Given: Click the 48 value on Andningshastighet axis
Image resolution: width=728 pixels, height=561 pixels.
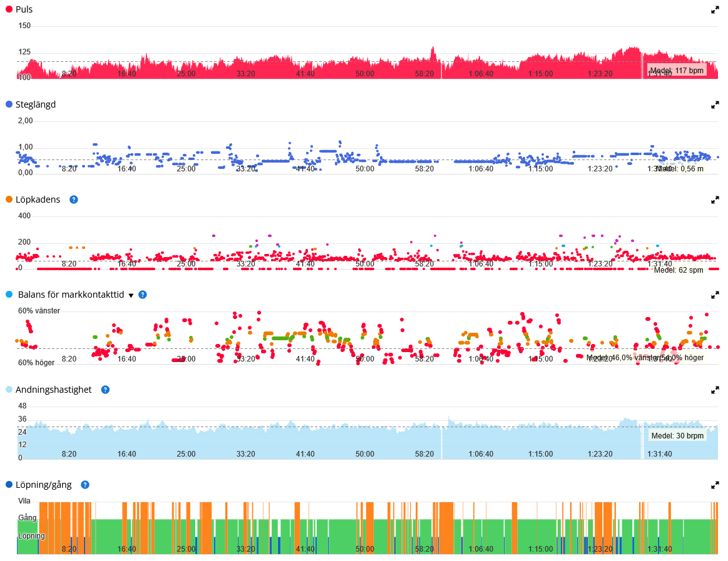Looking at the screenshot, I should (23, 406).
